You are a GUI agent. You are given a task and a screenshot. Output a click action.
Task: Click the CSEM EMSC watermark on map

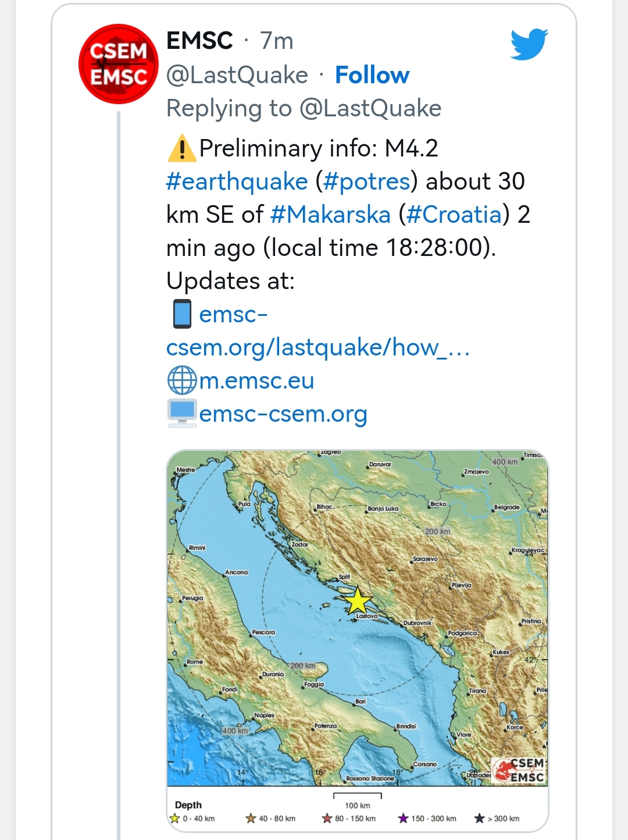[519, 770]
